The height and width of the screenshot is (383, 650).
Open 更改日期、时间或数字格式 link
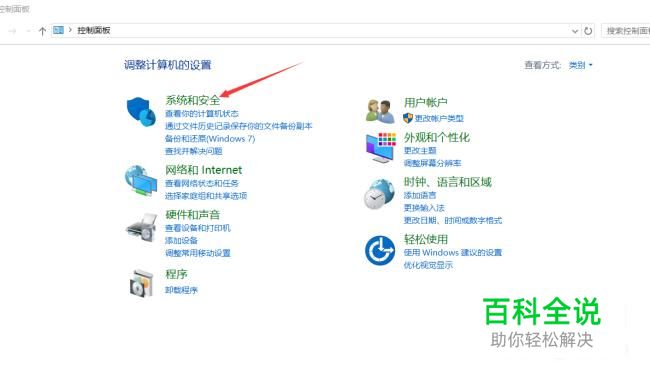coord(453,220)
